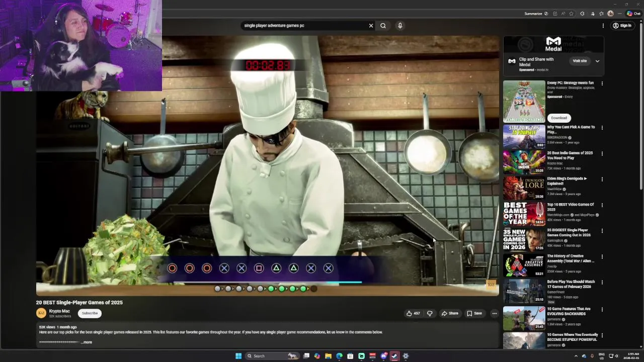This screenshot has height=362, width=644.
Task: Open Task View from the taskbar
Action: [x=306, y=356]
